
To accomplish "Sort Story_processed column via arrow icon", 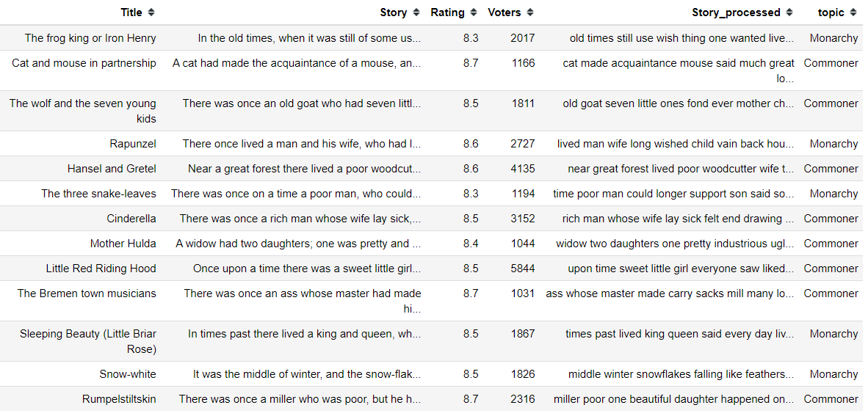I will click(x=789, y=12).
